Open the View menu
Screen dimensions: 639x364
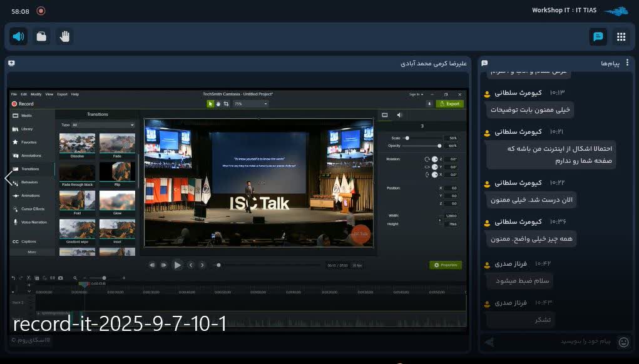(49, 94)
